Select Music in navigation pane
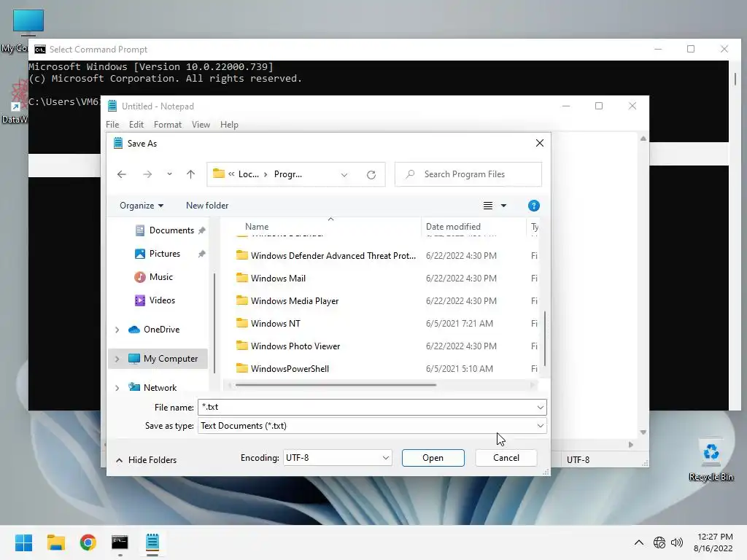Viewport: 747px width, 560px height. (161, 277)
